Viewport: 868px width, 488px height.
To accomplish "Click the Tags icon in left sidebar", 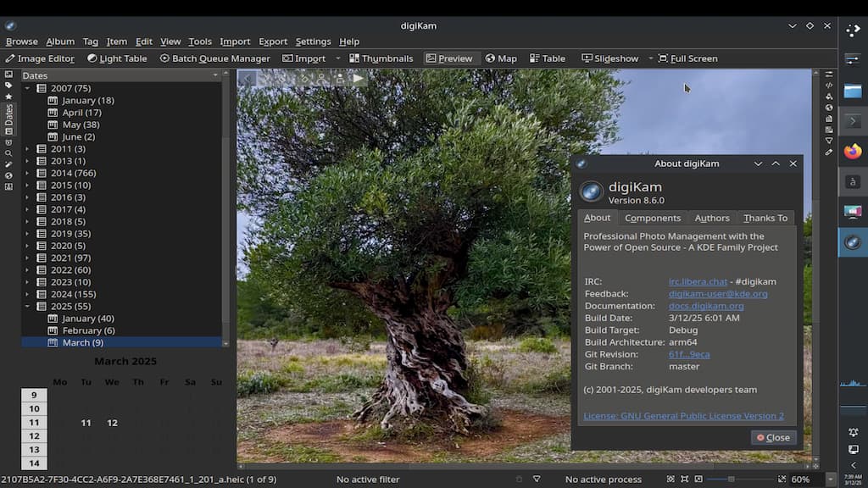I will coord(8,86).
